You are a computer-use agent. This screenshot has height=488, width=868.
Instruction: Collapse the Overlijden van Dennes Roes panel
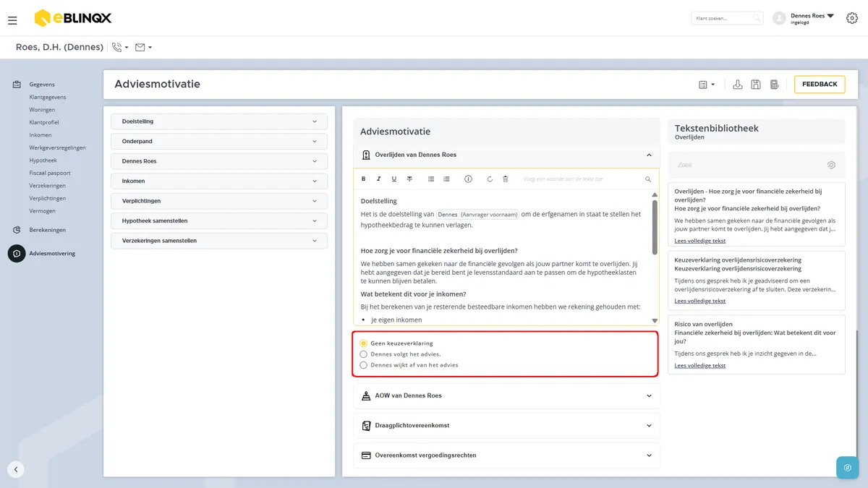point(506,155)
